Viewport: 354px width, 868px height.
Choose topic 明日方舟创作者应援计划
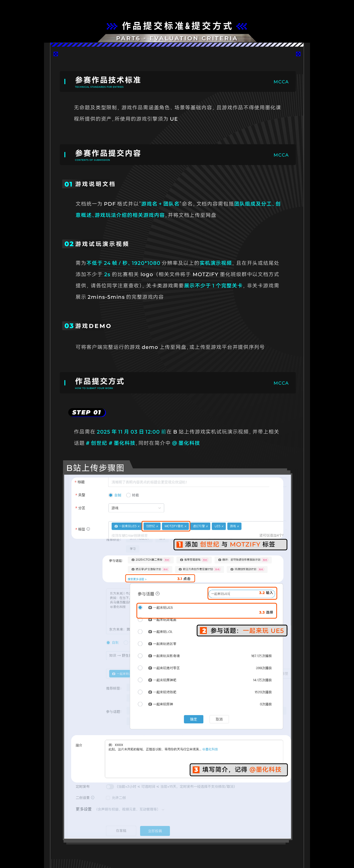pyautogui.click(x=199, y=569)
